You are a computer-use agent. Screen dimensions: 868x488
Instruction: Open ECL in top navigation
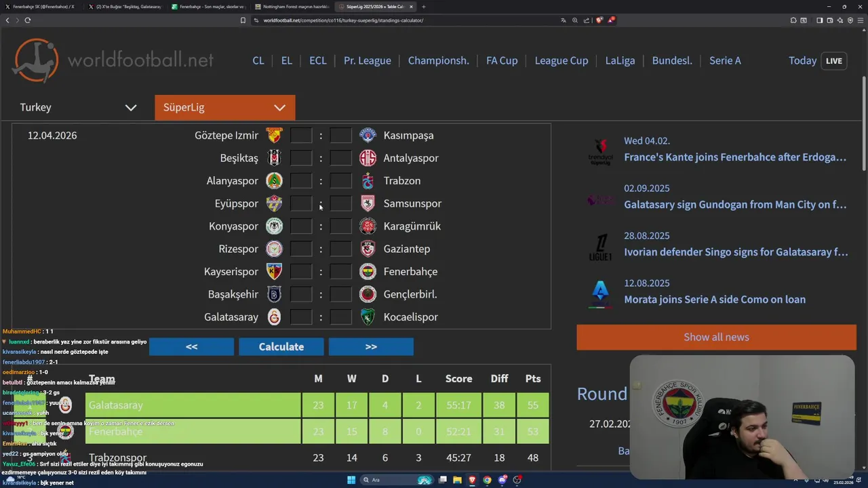click(318, 60)
